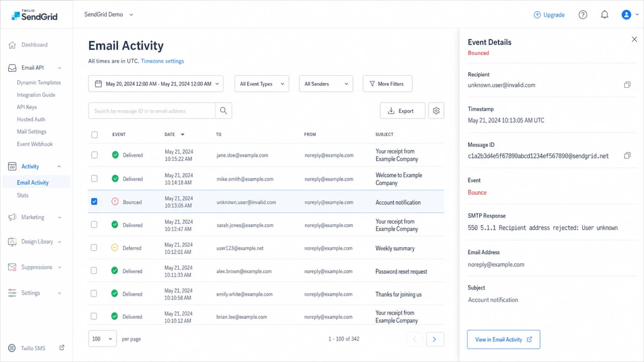Click the Upgrade arrow circle icon
644x362 pixels.
pyautogui.click(x=537, y=15)
